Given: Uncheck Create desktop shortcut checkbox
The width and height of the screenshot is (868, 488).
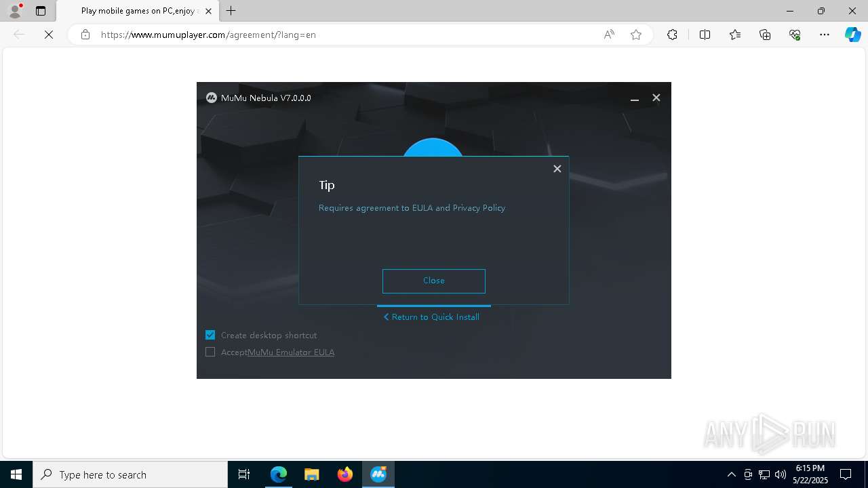Looking at the screenshot, I should pyautogui.click(x=210, y=335).
